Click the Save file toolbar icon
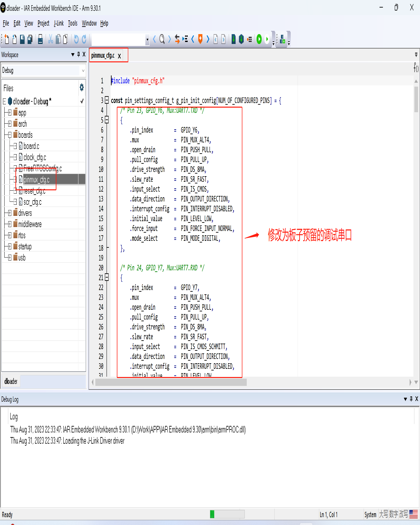This screenshot has height=525, width=420. coord(22,39)
